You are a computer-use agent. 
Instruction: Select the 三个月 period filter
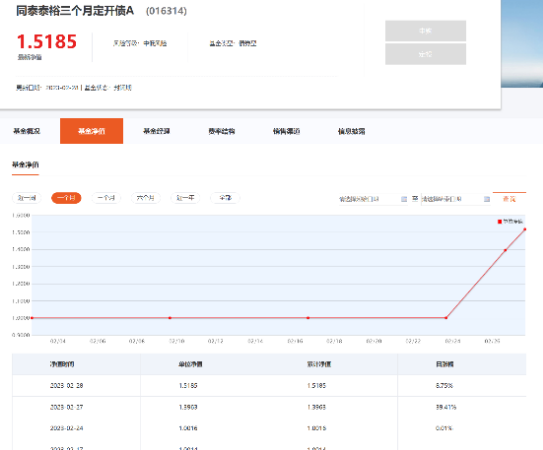106,198
